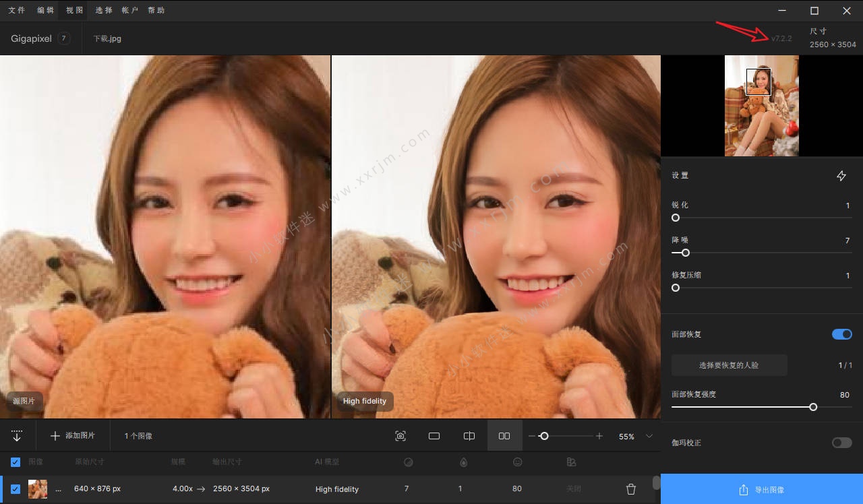Open the High fidelity AI model selector
The width and height of the screenshot is (863, 504).
coord(336,489)
